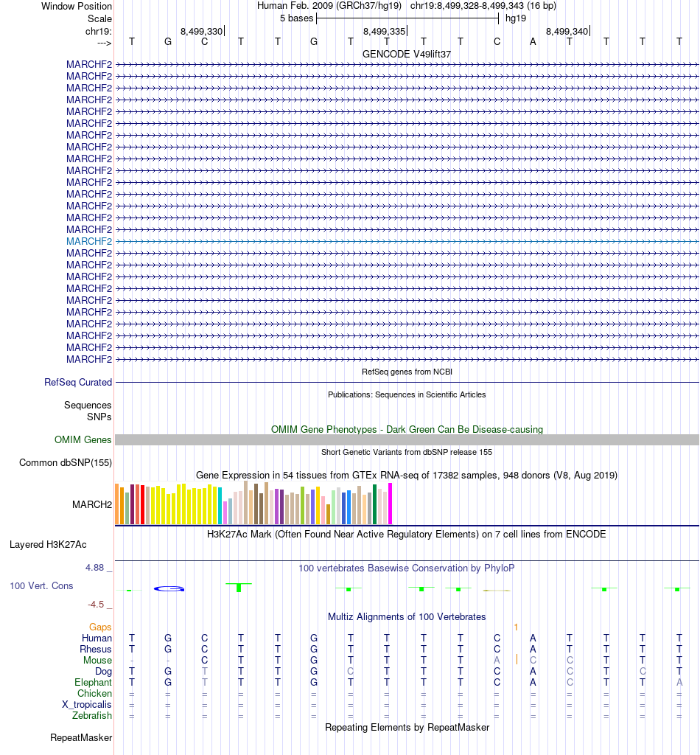The image size is (700, 755).
Task: Click the dark green bar in GTEx chart
Action: click(x=375, y=504)
